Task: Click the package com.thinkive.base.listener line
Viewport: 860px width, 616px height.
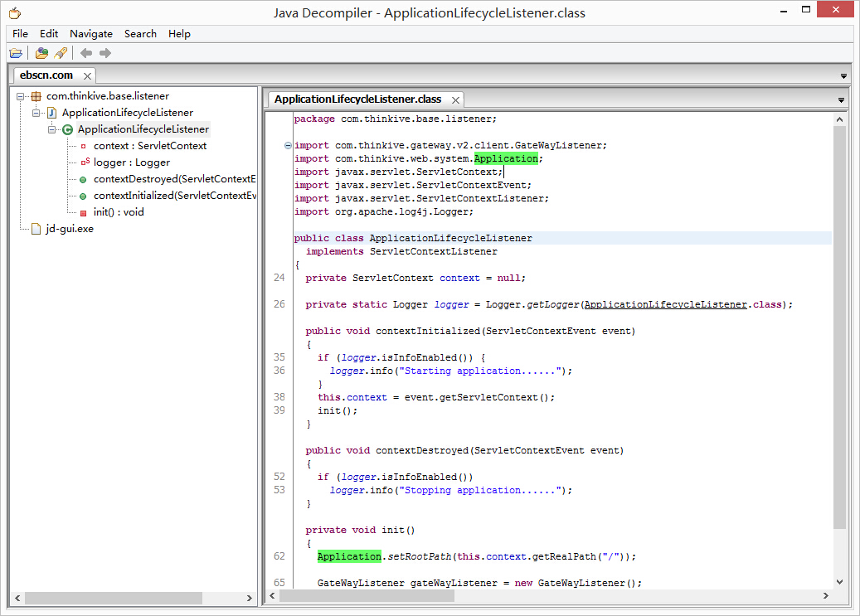Action: (395, 119)
